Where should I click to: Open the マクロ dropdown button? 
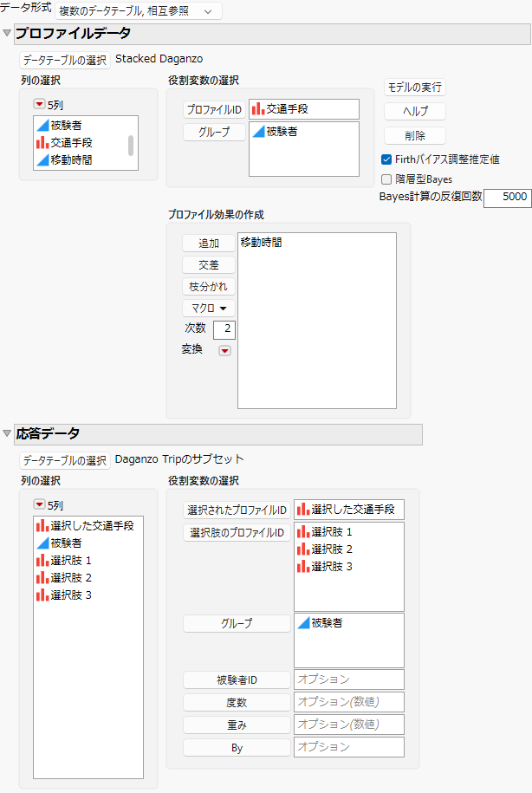pos(208,308)
